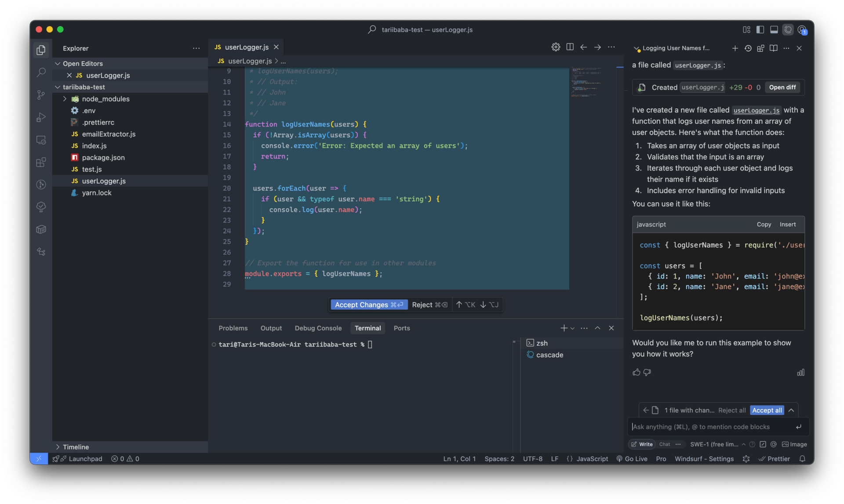Click split editor right icon
Image resolution: width=844 pixels, height=504 pixels.
coord(570,47)
